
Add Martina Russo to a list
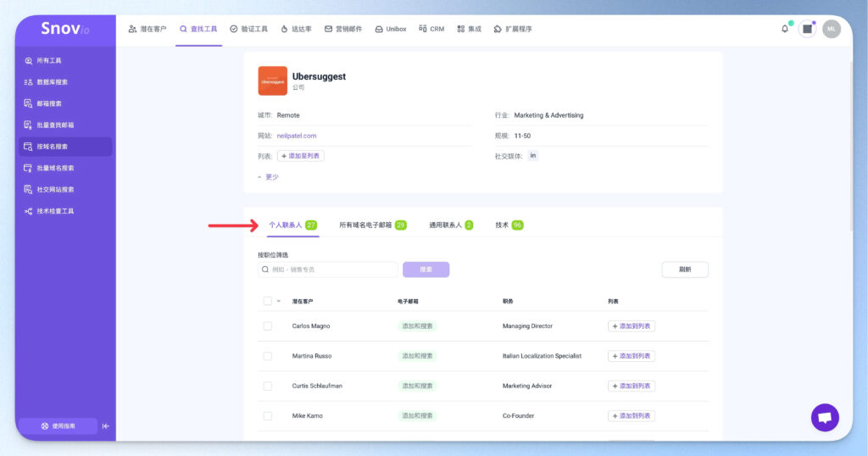point(632,356)
